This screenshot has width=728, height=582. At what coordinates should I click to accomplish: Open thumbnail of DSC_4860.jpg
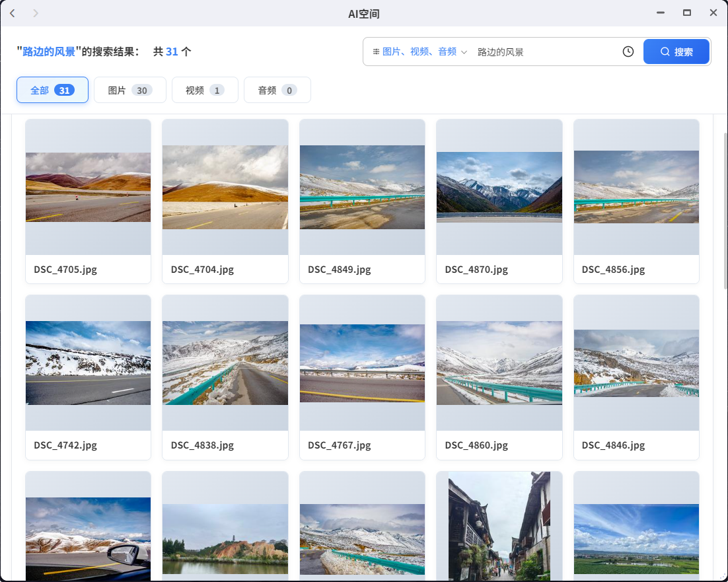(x=499, y=363)
